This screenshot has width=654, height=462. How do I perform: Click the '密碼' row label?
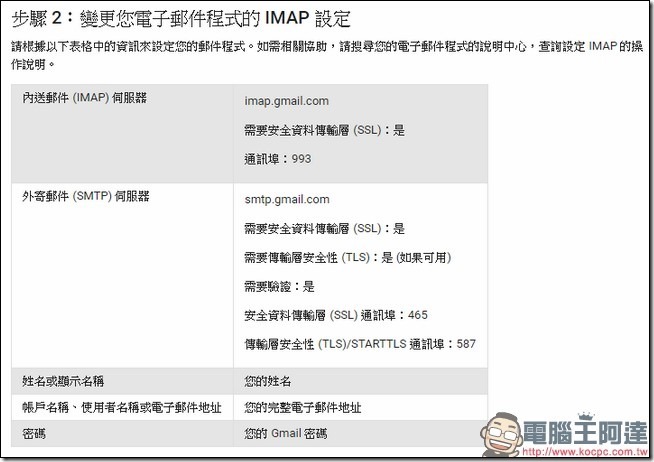pyautogui.click(x=34, y=434)
